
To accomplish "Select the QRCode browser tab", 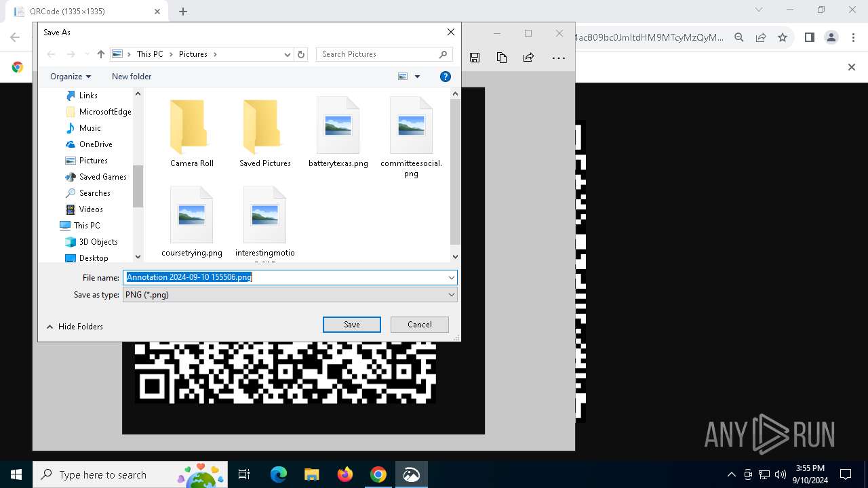I will pyautogui.click(x=86, y=12).
